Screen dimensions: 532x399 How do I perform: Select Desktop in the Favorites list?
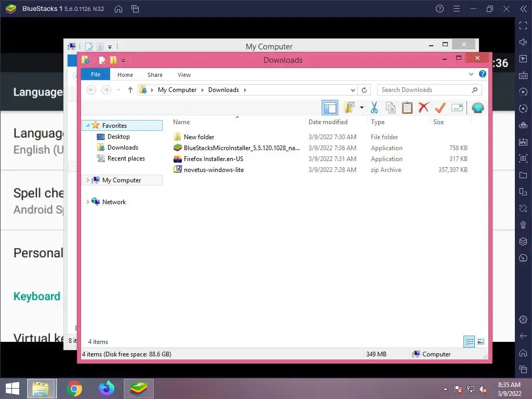coord(118,137)
